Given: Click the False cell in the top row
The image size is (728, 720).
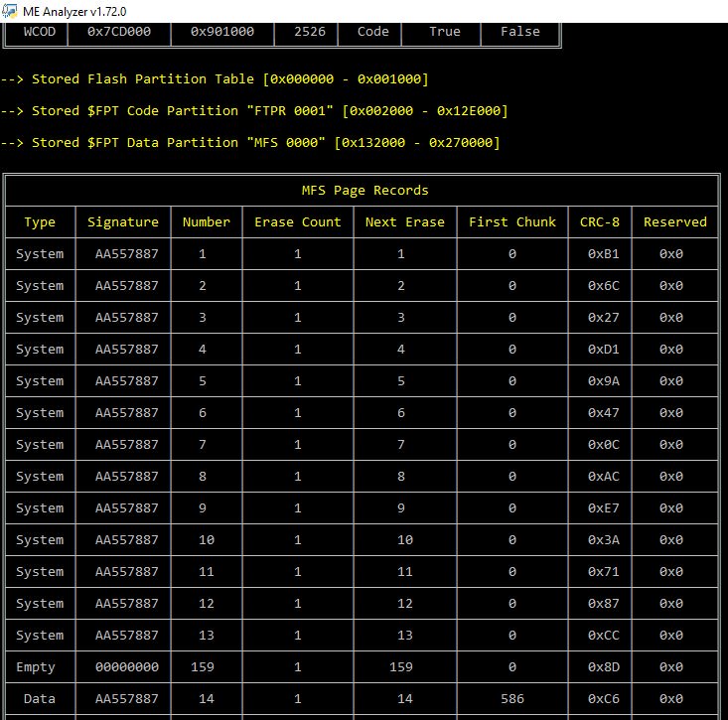Looking at the screenshot, I should point(520,32).
